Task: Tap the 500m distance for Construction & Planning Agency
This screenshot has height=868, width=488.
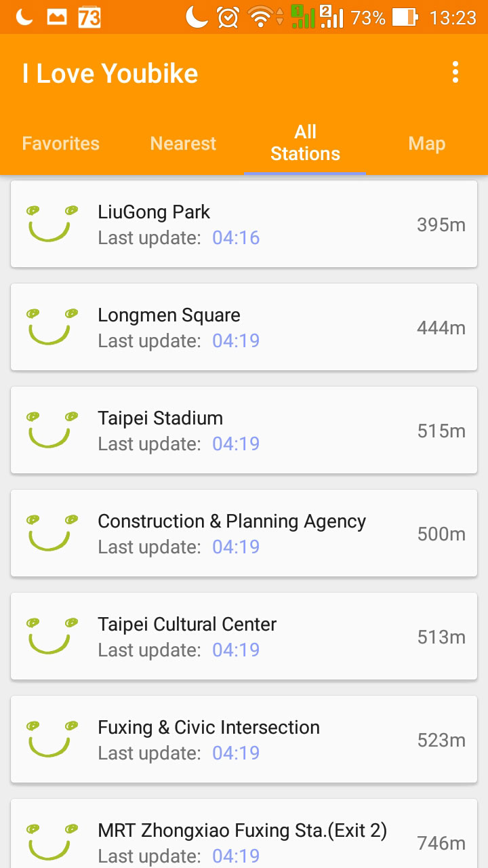Action: click(441, 534)
